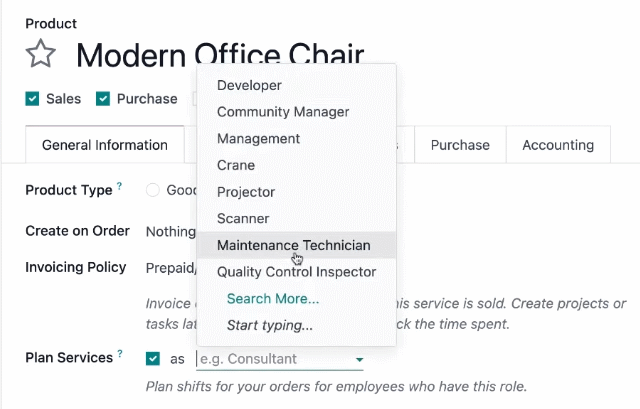Screen dimensions: 640x409
Task: Choose Quality Control Inspector role
Action: (296, 272)
